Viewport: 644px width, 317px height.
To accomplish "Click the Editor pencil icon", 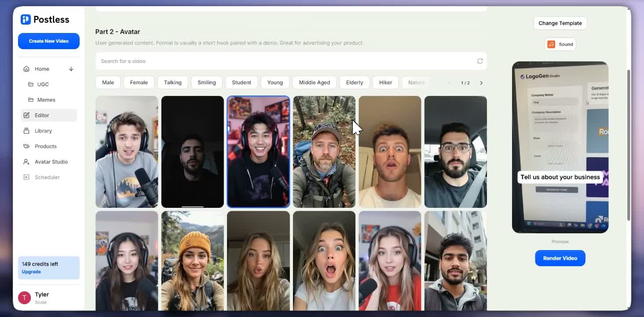I will (26, 115).
